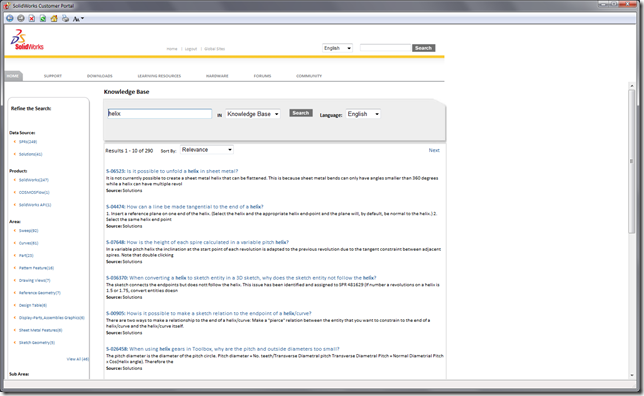Refine search to Drawing Views(7) area
The height and width of the screenshot is (396, 644).
click(34, 281)
